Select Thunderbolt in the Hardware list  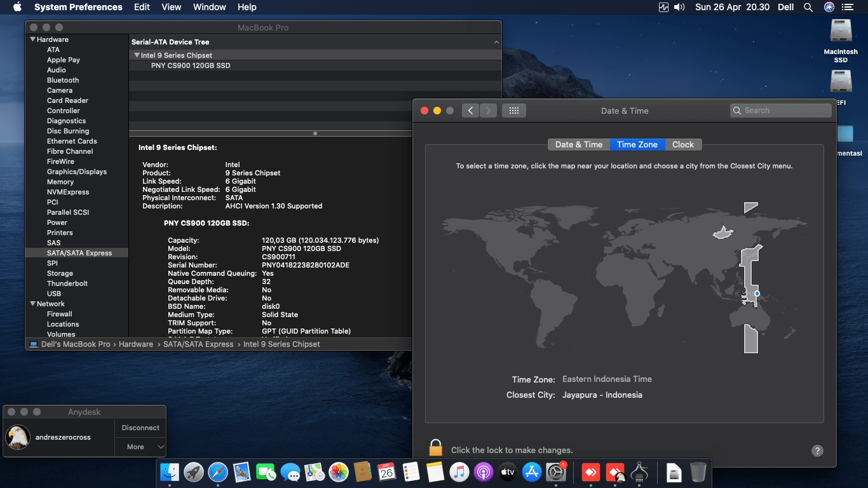tap(77, 283)
